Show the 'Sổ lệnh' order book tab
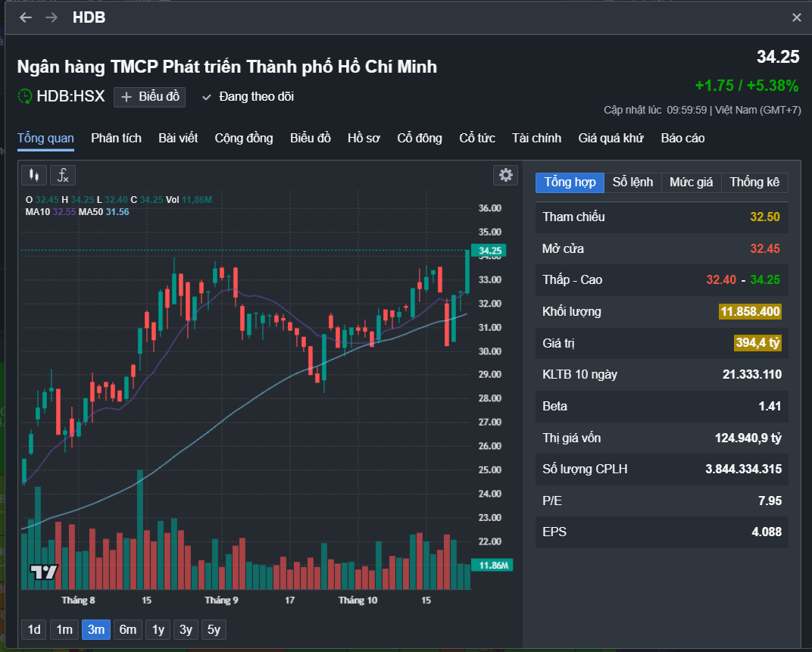812x652 pixels. coord(632,182)
